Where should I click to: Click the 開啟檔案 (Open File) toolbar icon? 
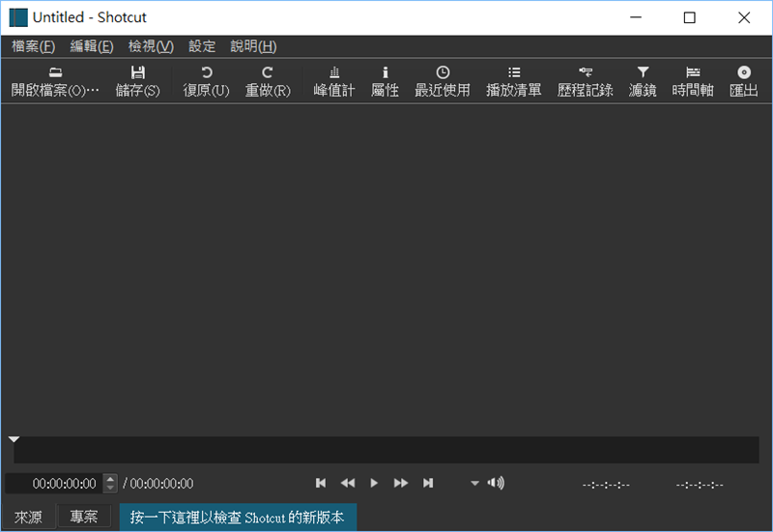pyautogui.click(x=55, y=72)
